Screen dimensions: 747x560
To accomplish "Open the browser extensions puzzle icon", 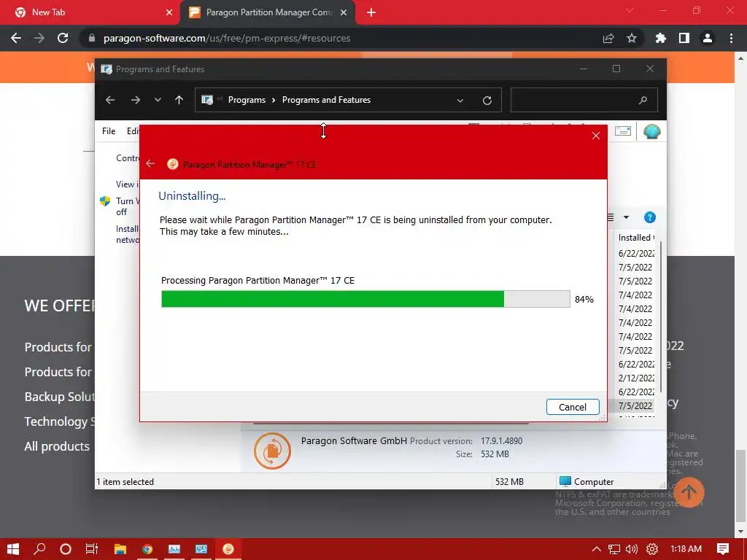I will pos(661,38).
